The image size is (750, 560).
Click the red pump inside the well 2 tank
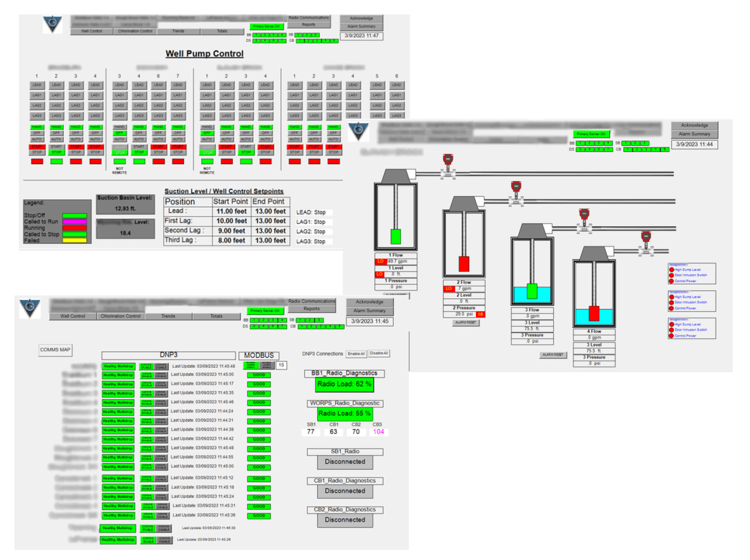point(464,263)
